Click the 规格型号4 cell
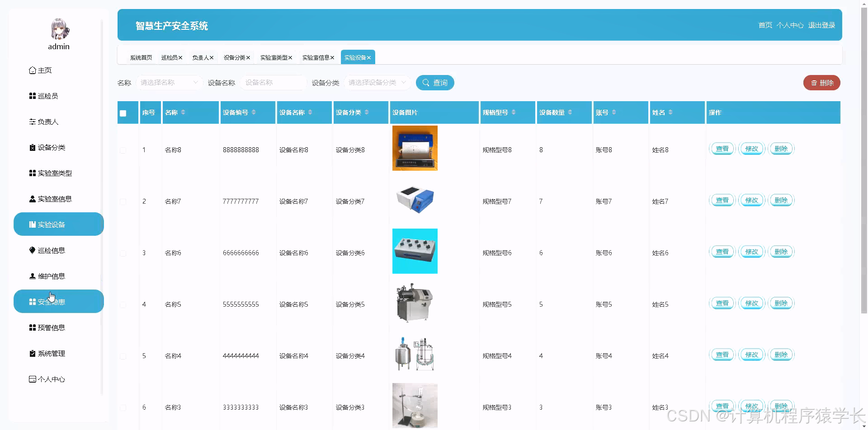 (497, 356)
